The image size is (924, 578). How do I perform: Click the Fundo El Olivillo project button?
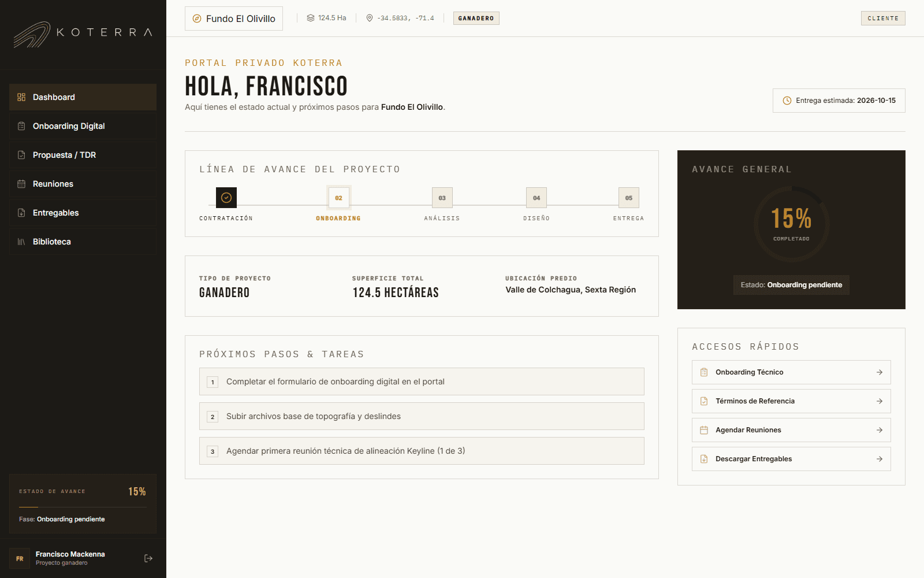point(234,18)
